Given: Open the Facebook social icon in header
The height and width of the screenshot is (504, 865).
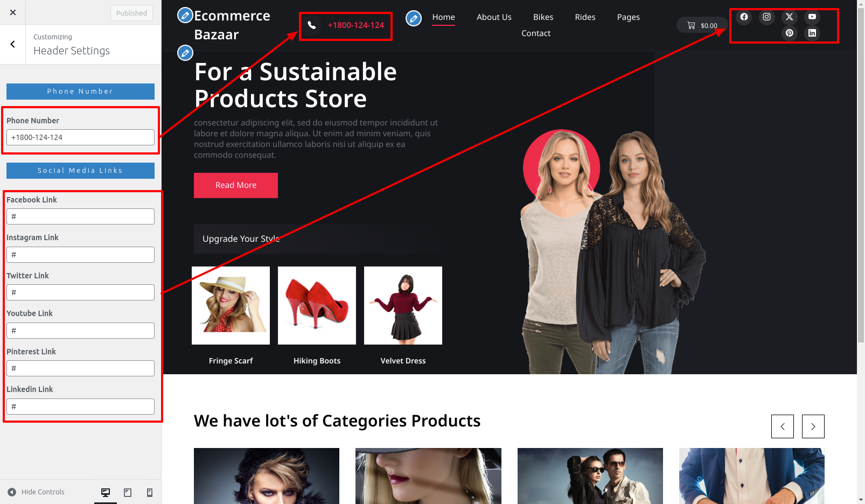Looking at the screenshot, I should (x=744, y=17).
